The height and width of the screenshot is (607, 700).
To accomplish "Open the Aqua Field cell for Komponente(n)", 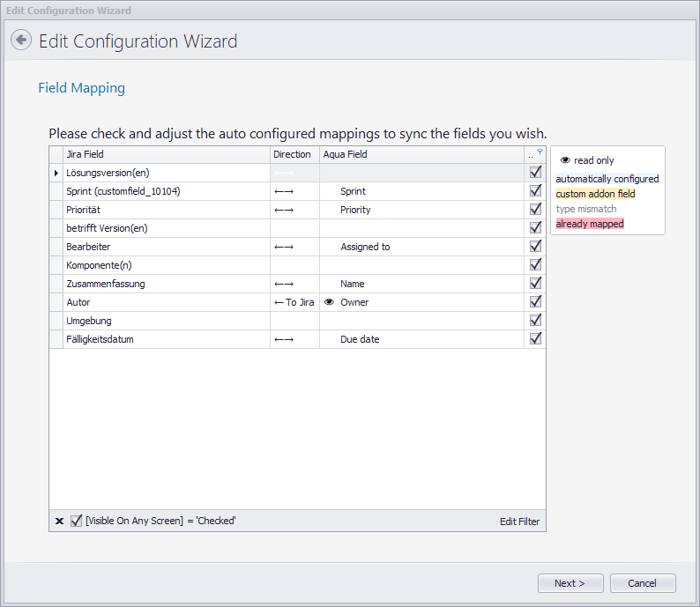I will pyautogui.click(x=421, y=265).
